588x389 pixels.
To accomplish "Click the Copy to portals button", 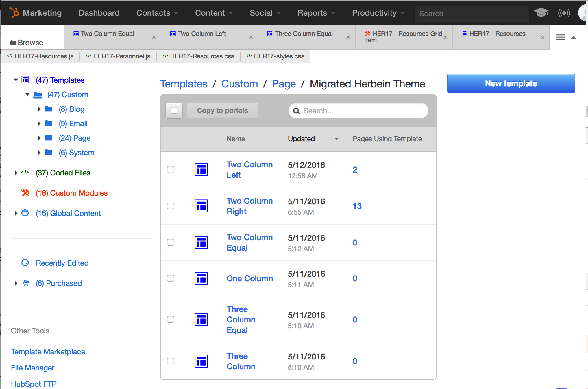I will click(223, 111).
